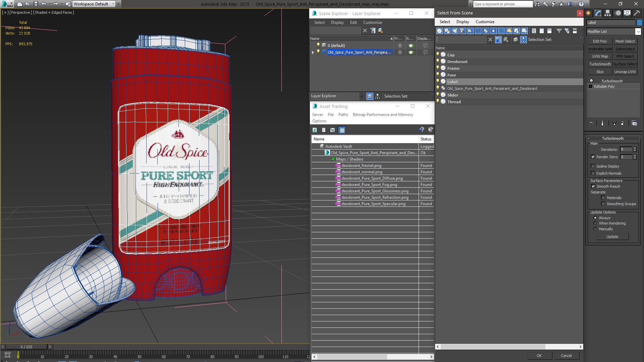Screen dimensions: 644x362
Task: Select the When Rendering update option
Action: coord(595,223)
